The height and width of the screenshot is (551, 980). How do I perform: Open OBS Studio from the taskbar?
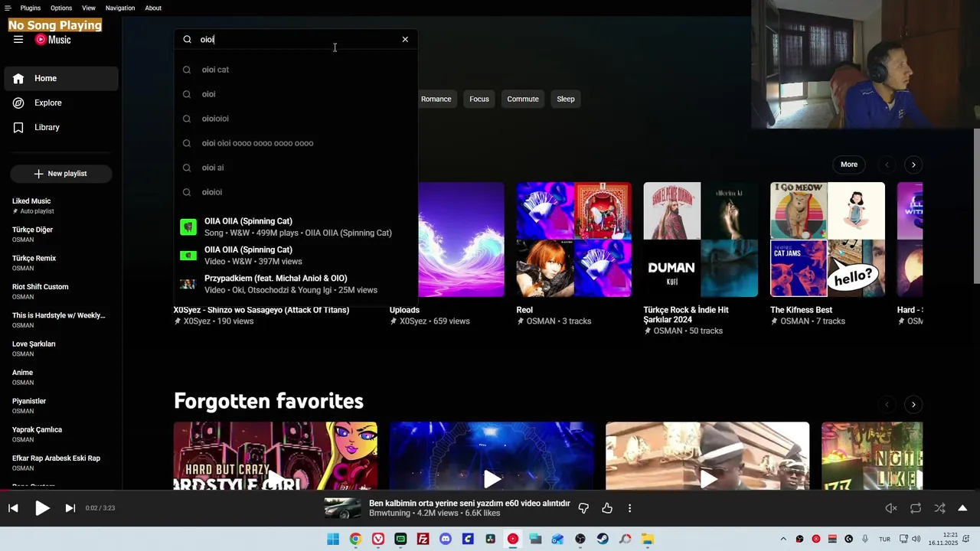coord(580,539)
